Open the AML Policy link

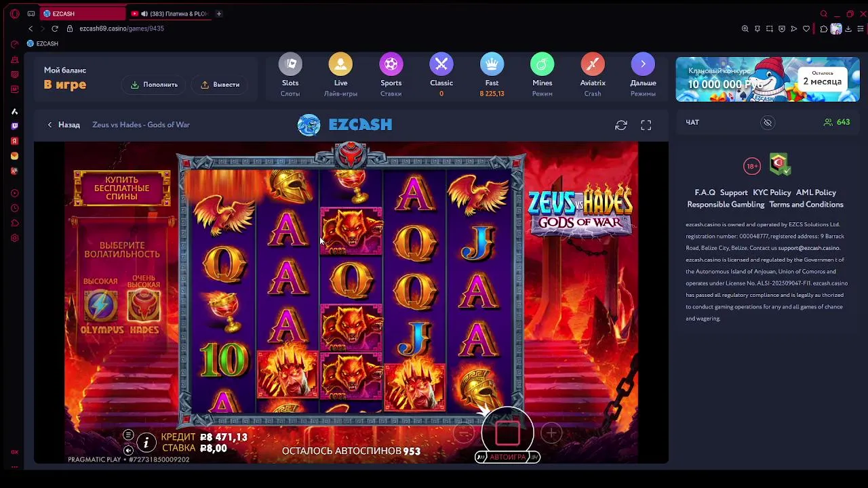click(816, 192)
